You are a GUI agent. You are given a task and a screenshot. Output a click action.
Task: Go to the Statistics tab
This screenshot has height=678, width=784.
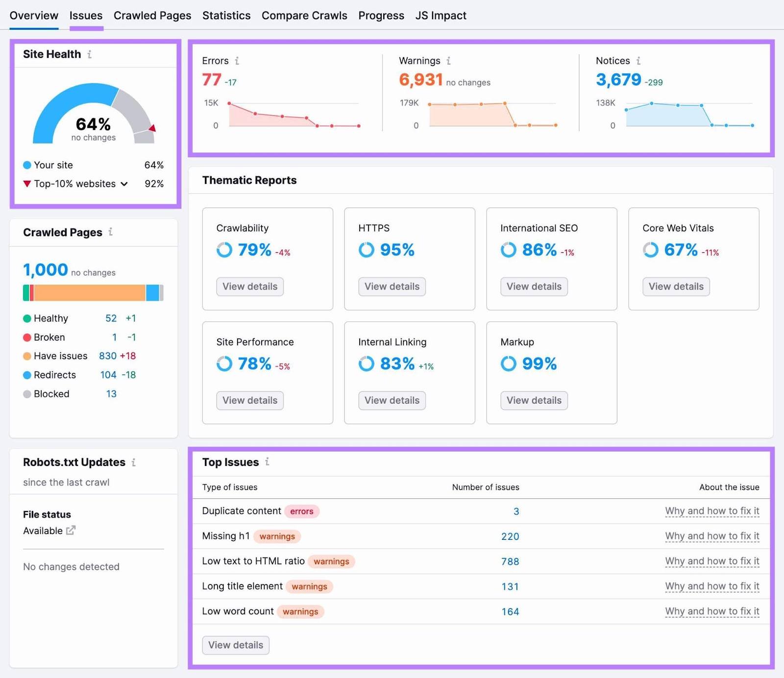pyautogui.click(x=226, y=15)
